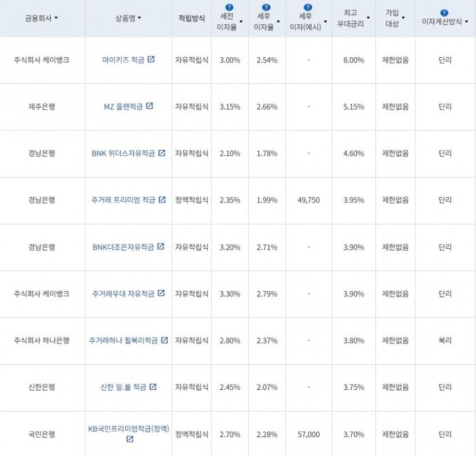
Task: Sort by 세전 이자율 arrow
Action: [x=241, y=21]
